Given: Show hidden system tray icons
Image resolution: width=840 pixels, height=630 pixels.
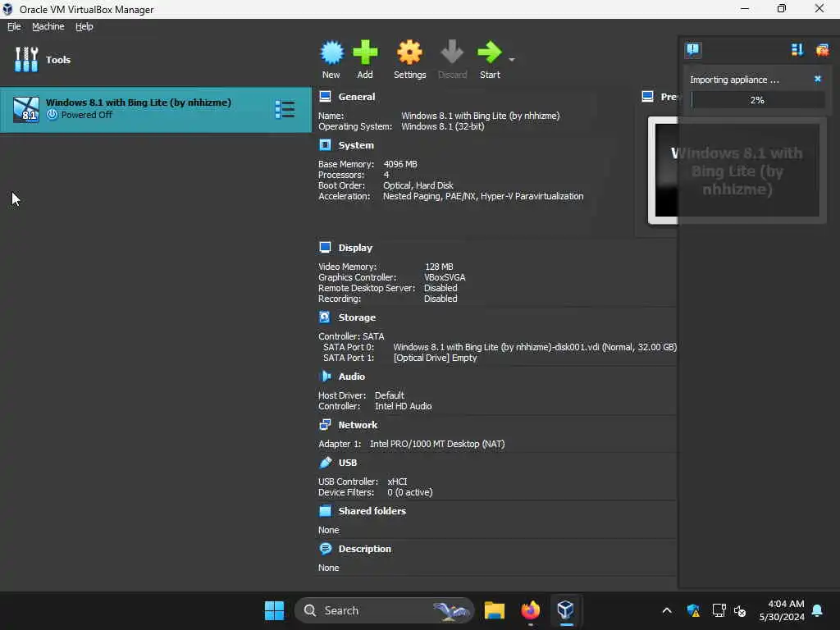Looking at the screenshot, I should coord(666,610).
